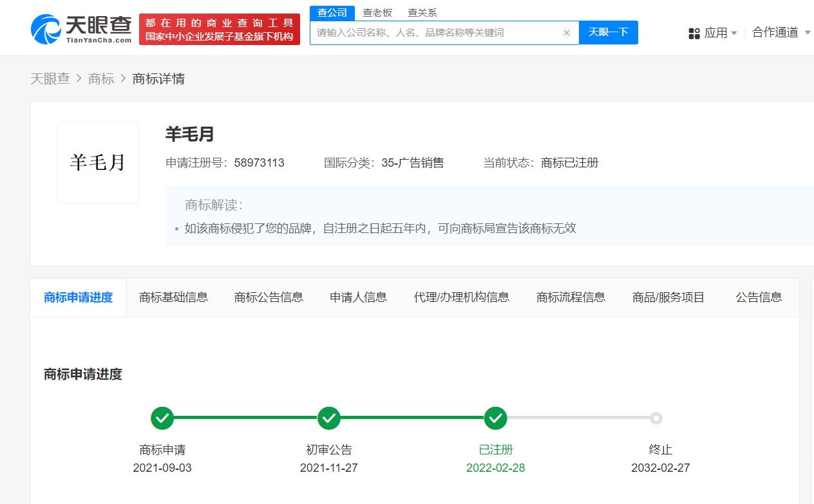Click the red promotional banner beside logo
Screen dimensions: 814x504
[220, 30]
